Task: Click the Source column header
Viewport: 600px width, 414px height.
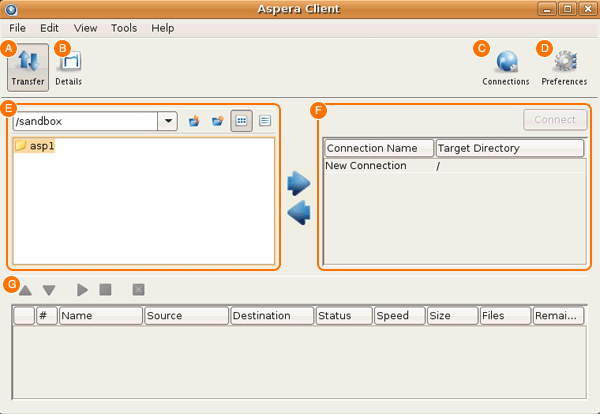Action: [x=187, y=316]
